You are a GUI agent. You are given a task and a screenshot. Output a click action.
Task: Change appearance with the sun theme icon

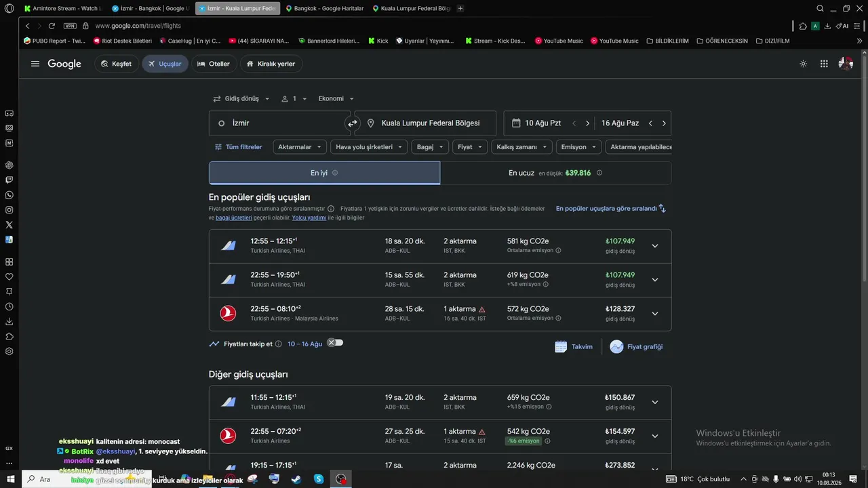point(804,64)
